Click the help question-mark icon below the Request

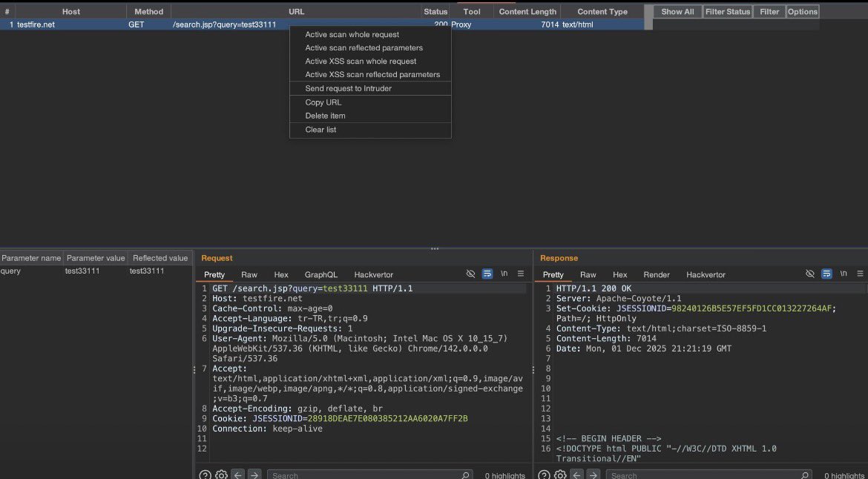click(206, 475)
